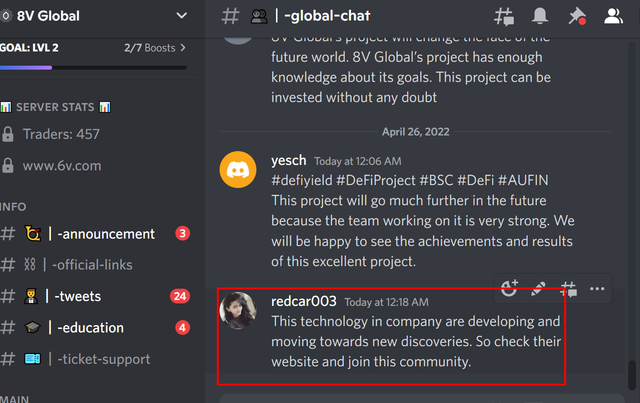Click the red 3 badge on -announcement
640x403 pixels.
click(x=182, y=234)
